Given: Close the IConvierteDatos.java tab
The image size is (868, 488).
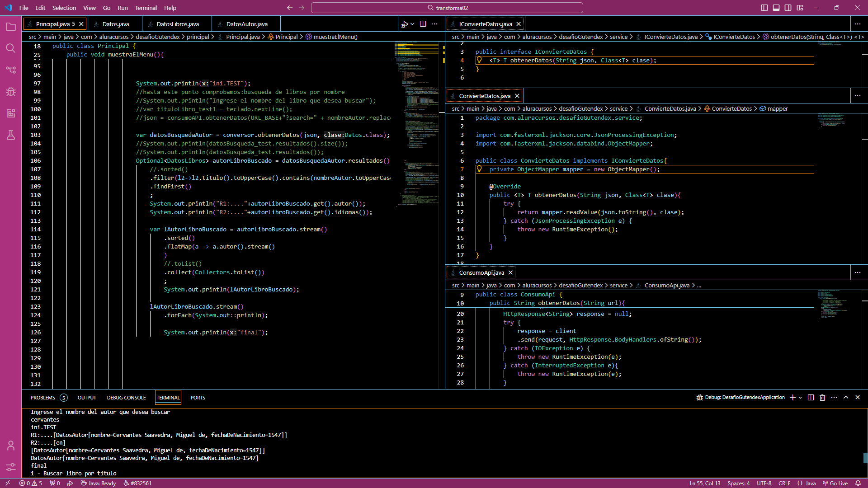Looking at the screenshot, I should pos(519,24).
